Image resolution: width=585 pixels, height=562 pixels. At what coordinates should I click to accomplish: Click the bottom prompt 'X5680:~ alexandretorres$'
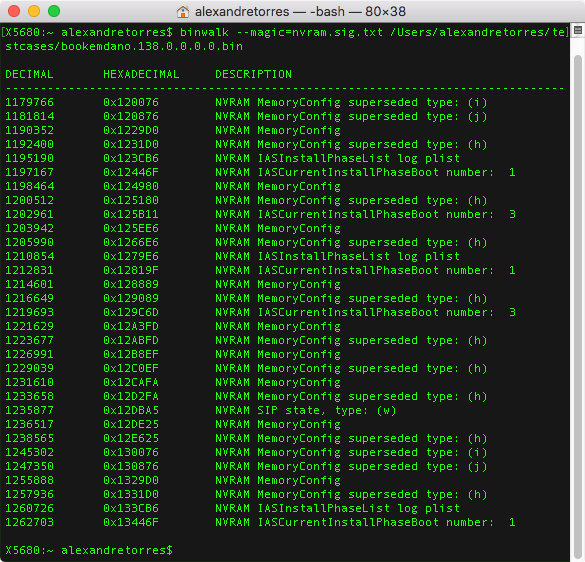click(89, 550)
